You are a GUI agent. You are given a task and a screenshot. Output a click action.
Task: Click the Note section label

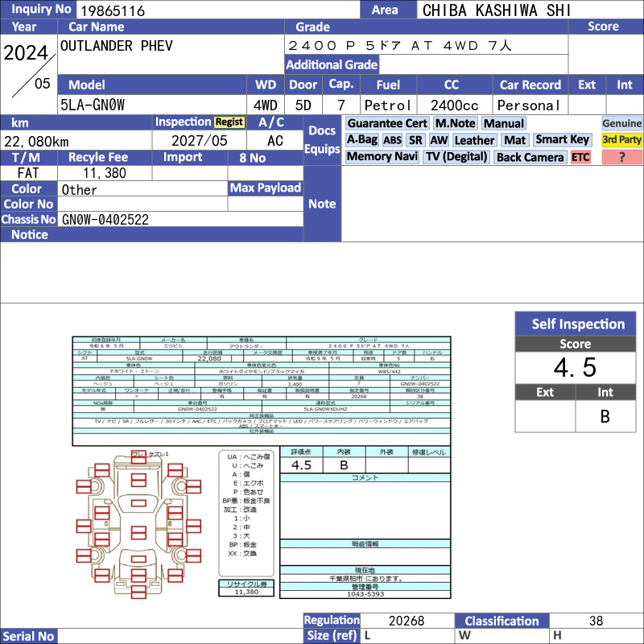tap(322, 204)
